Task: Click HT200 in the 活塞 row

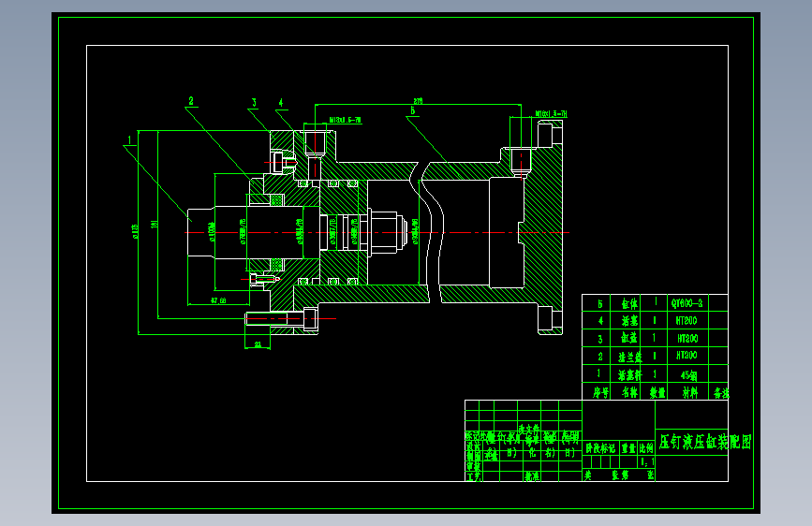Action: coord(687,321)
